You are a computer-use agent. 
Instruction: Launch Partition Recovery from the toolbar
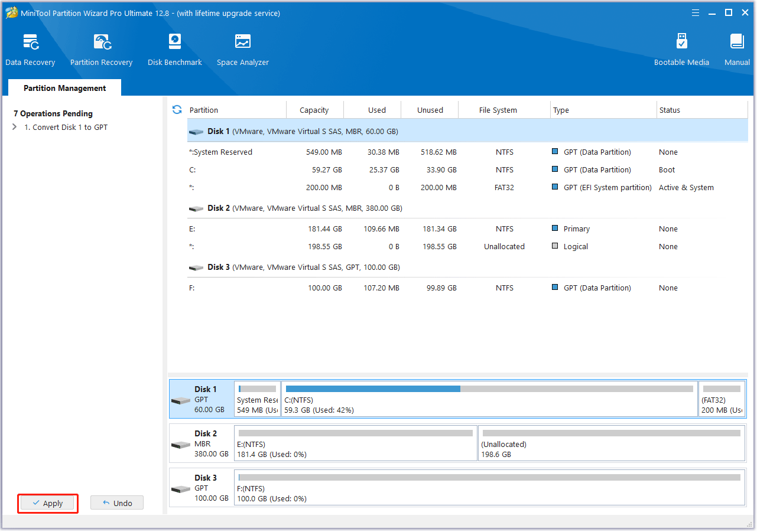(101, 50)
